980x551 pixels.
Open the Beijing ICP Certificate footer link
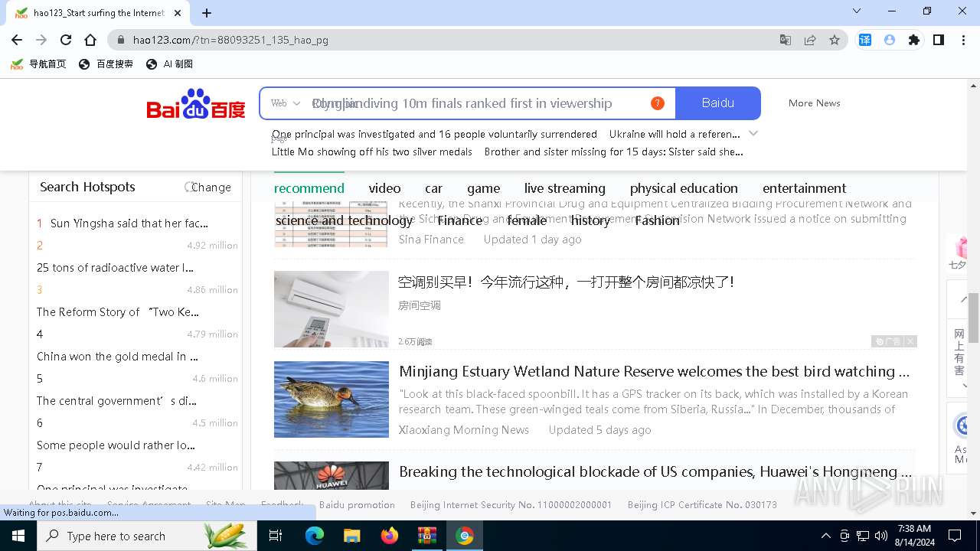(702, 505)
